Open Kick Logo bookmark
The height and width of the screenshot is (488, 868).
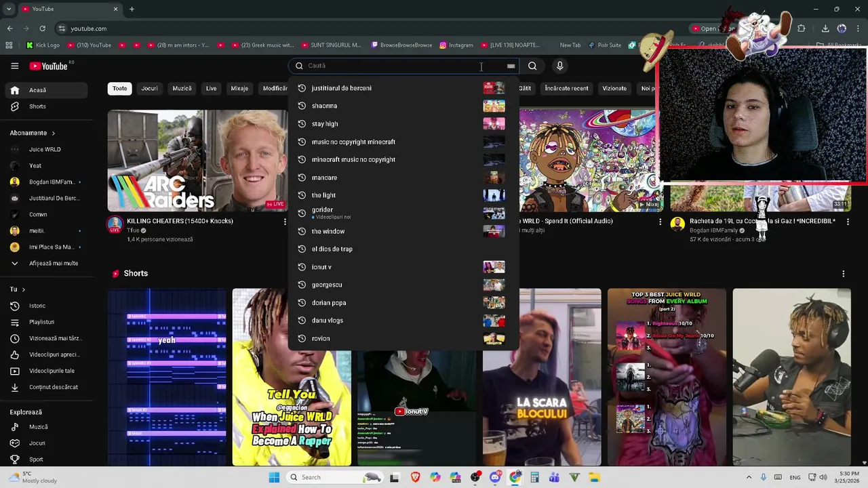click(43, 45)
